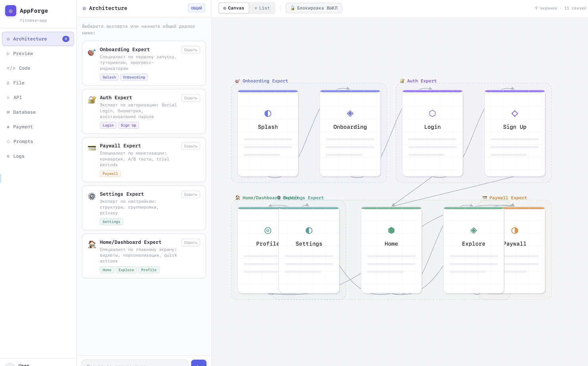Click the ОБЩИЙ button in Architecture header

click(196, 8)
